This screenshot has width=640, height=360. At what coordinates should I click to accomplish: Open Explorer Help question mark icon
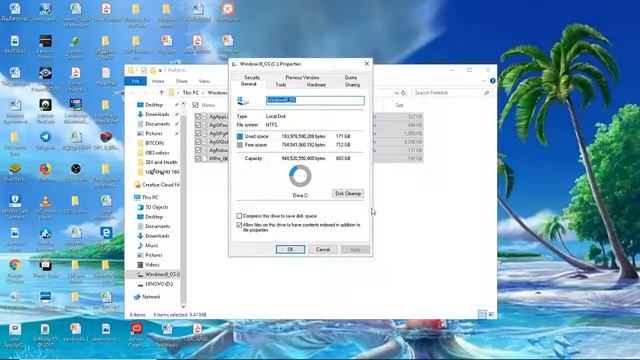click(x=492, y=81)
